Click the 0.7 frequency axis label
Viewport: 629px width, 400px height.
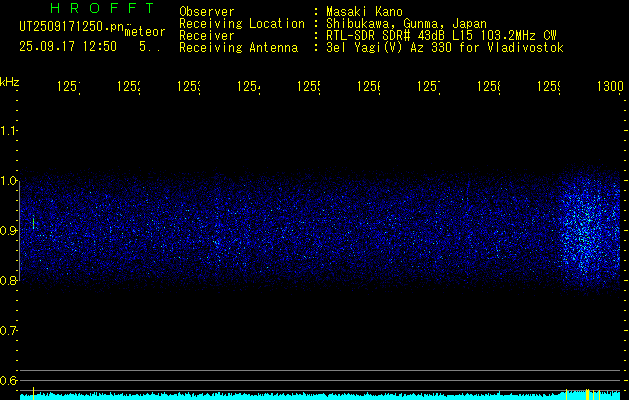click(9, 331)
